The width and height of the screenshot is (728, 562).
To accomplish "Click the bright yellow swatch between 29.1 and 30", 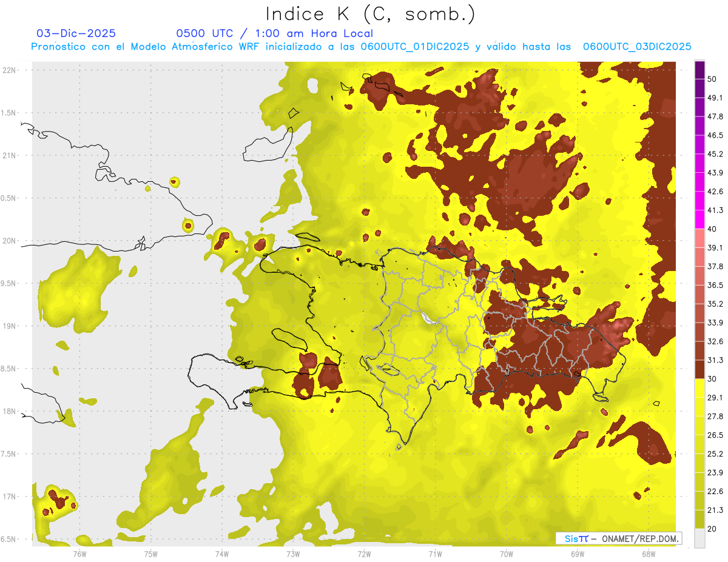I will tap(699, 388).
